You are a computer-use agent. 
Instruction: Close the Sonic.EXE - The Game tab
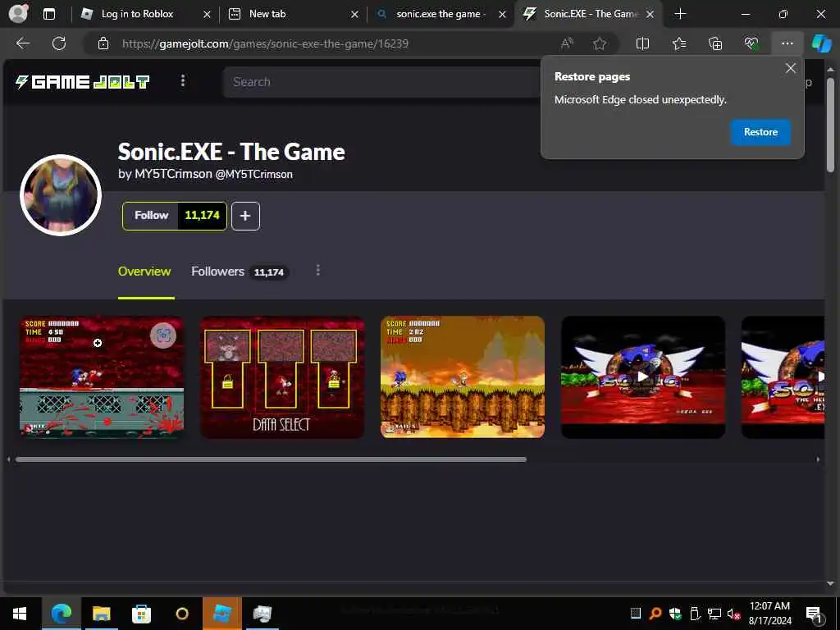(x=650, y=15)
